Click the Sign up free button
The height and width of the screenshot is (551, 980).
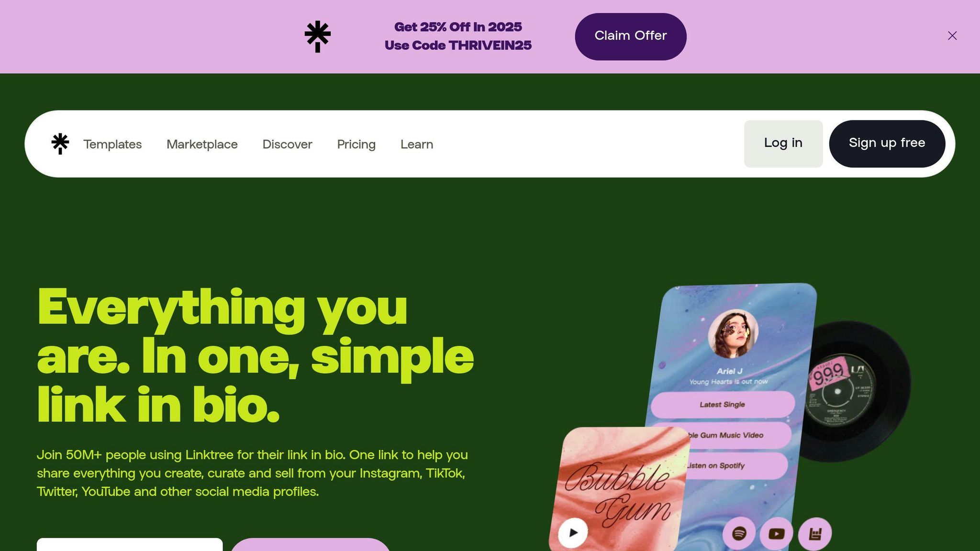[x=887, y=143]
